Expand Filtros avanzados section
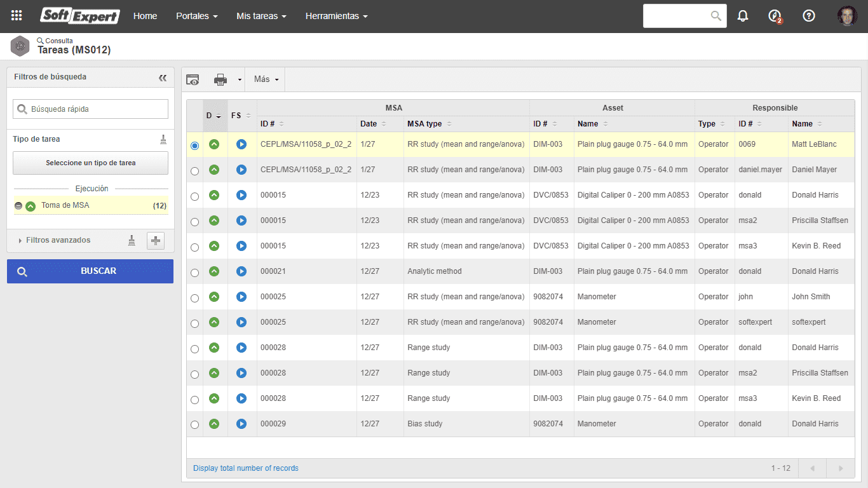Image resolution: width=868 pixels, height=488 pixels. click(x=55, y=240)
